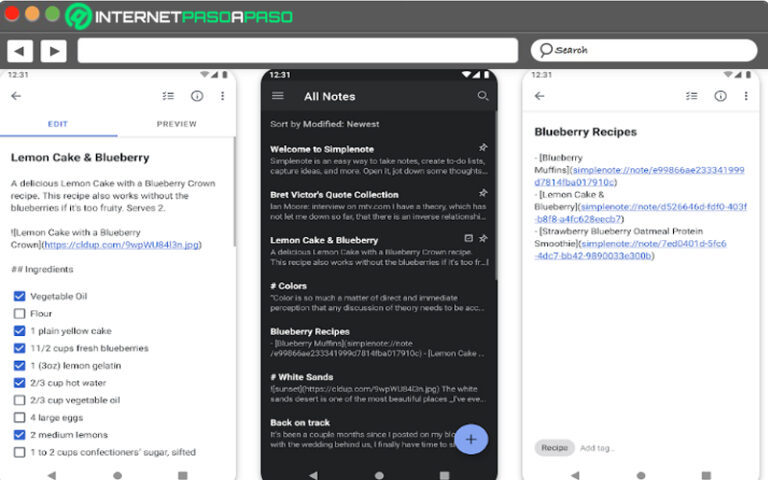Screen dimensions: 768x480
Task: Click the search icon in All Notes header
Action: (x=483, y=96)
